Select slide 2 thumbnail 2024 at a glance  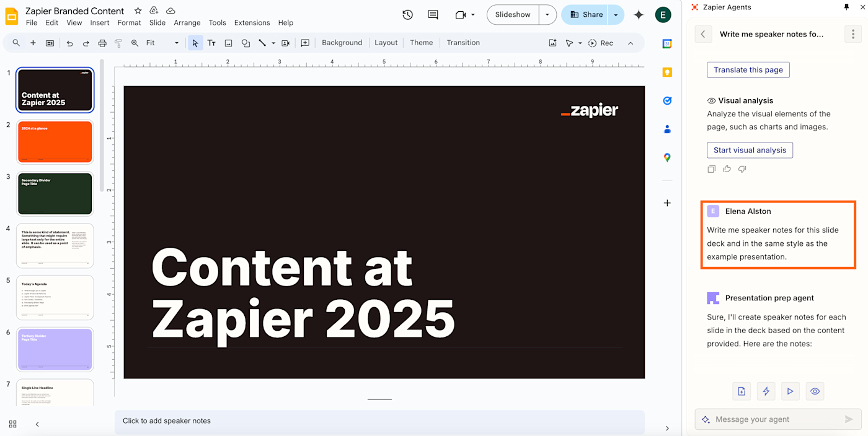tap(56, 141)
